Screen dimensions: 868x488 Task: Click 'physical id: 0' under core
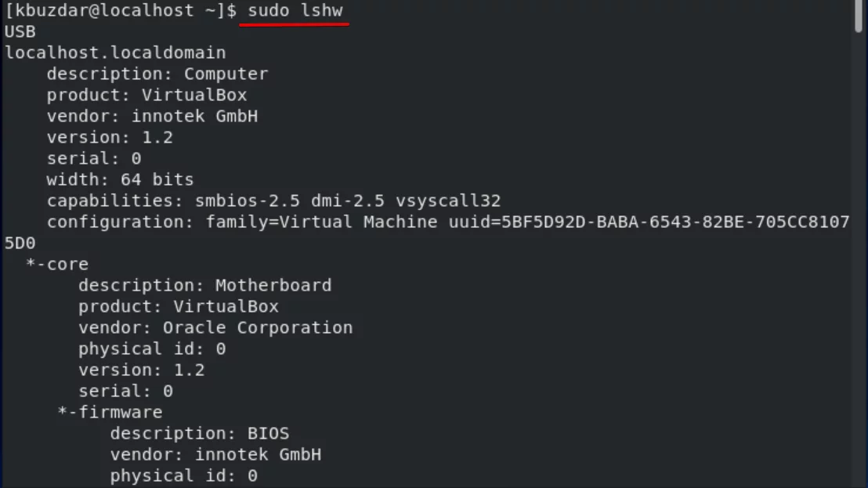click(152, 349)
